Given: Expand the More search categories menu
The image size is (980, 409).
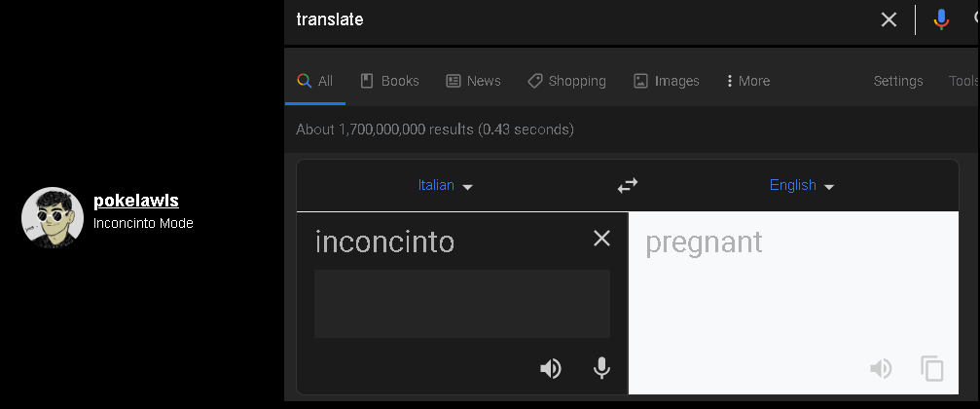Looking at the screenshot, I should [747, 81].
